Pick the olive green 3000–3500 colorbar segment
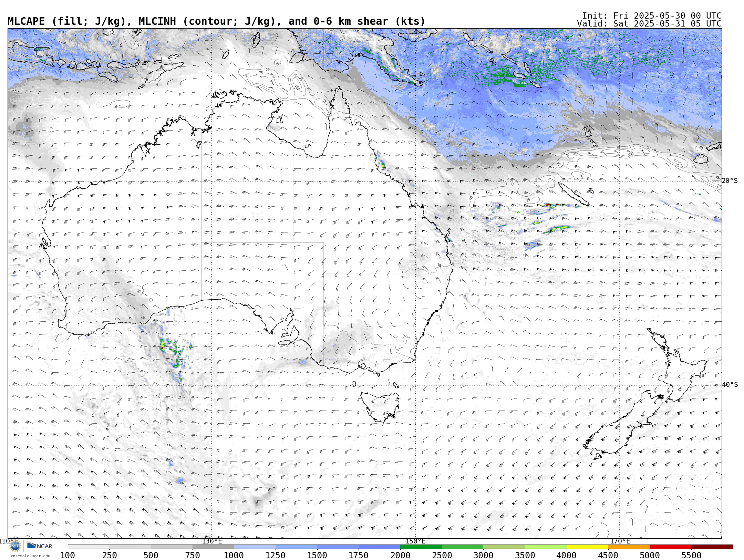This screenshot has height=560, width=744. (504, 547)
